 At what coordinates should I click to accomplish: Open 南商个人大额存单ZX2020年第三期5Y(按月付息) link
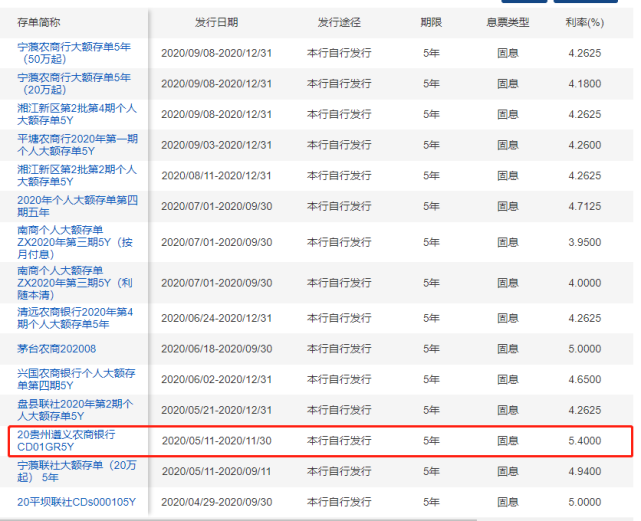[x=75, y=242]
